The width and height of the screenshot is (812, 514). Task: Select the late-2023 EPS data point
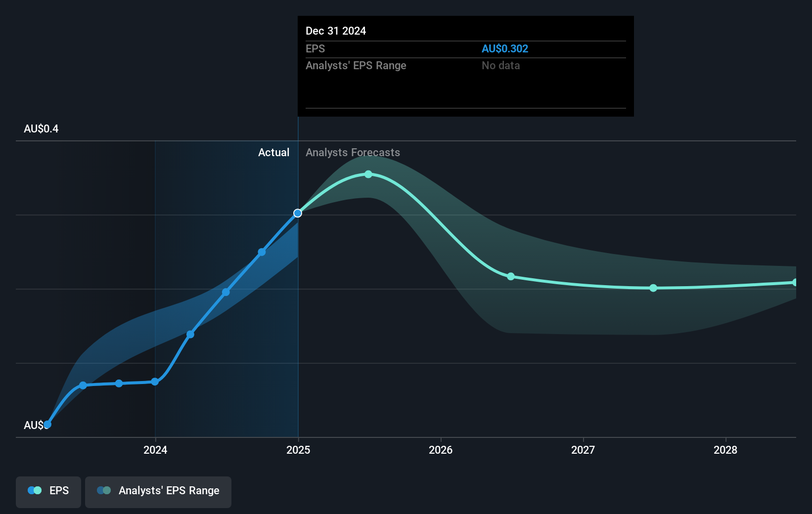pos(119,383)
